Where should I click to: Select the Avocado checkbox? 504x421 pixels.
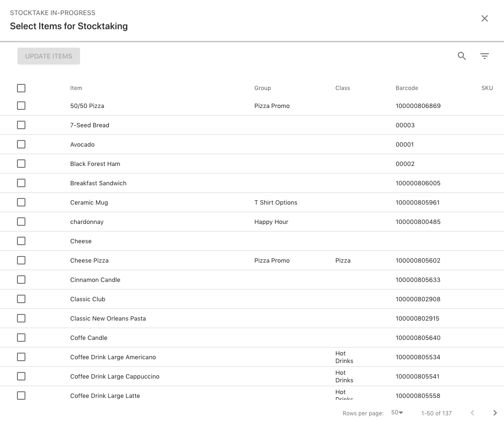(21, 144)
